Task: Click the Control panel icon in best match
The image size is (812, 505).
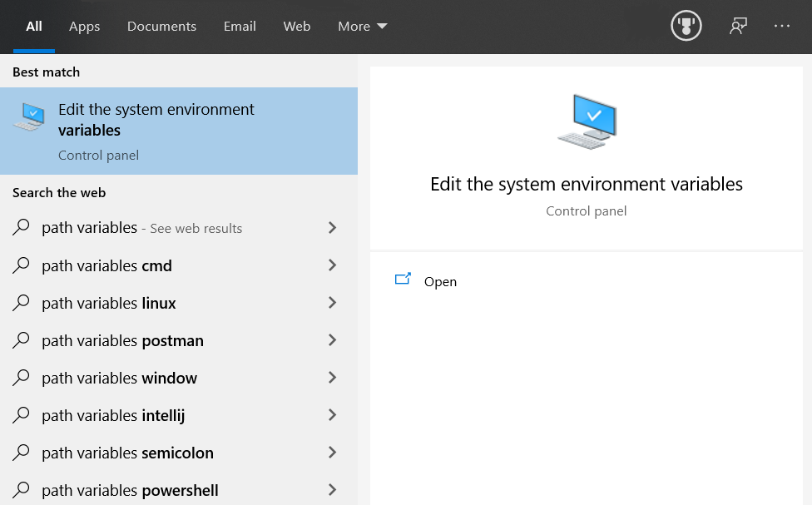Action: [x=29, y=118]
